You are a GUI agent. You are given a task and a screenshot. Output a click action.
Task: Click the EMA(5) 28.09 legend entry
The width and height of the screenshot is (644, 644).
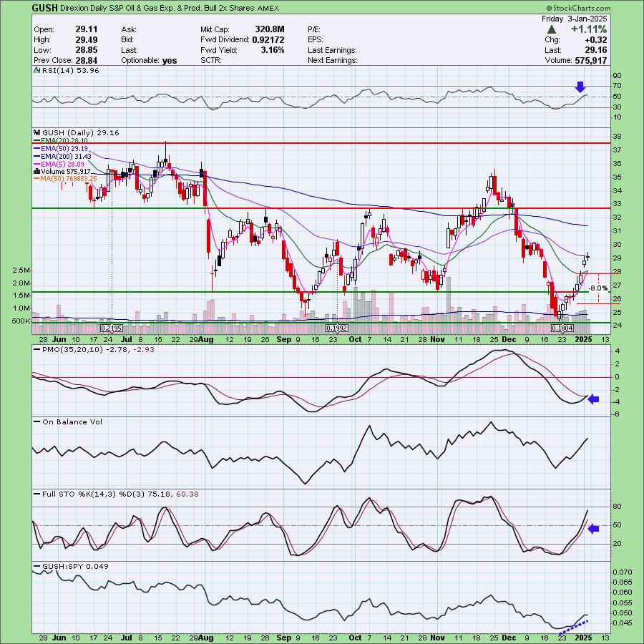point(59,165)
